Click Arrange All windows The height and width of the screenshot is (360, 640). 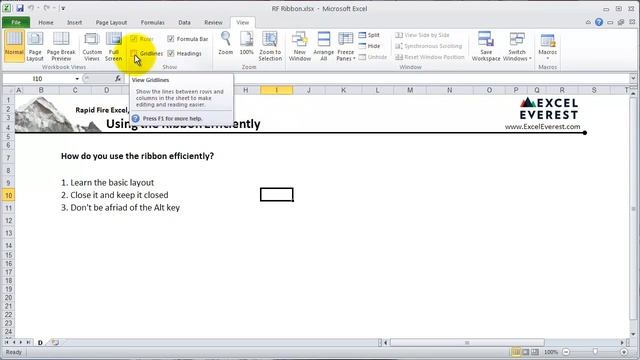click(324, 46)
